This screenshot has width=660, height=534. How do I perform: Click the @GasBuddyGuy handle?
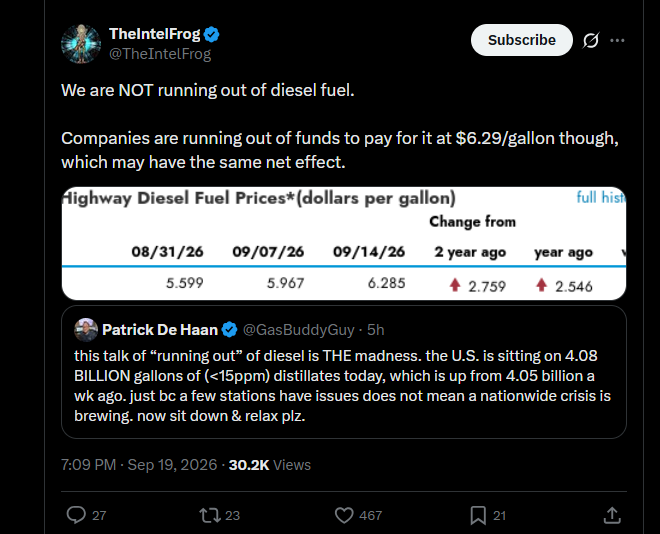(x=299, y=330)
